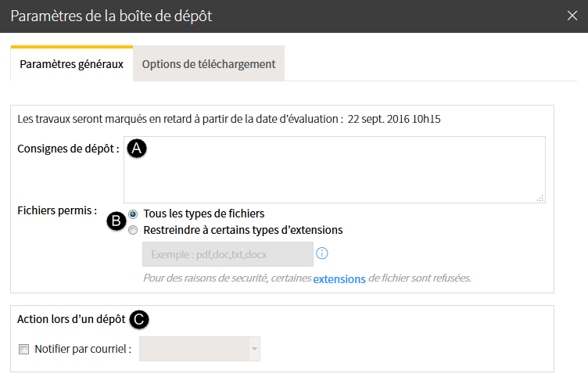
Task: Click the Restreindre à certains types label text
Action: tap(243, 230)
